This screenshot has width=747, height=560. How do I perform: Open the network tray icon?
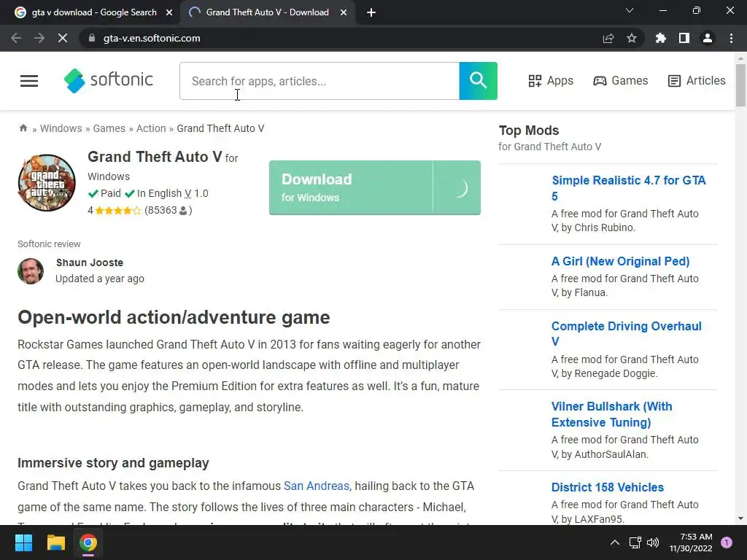(635, 542)
